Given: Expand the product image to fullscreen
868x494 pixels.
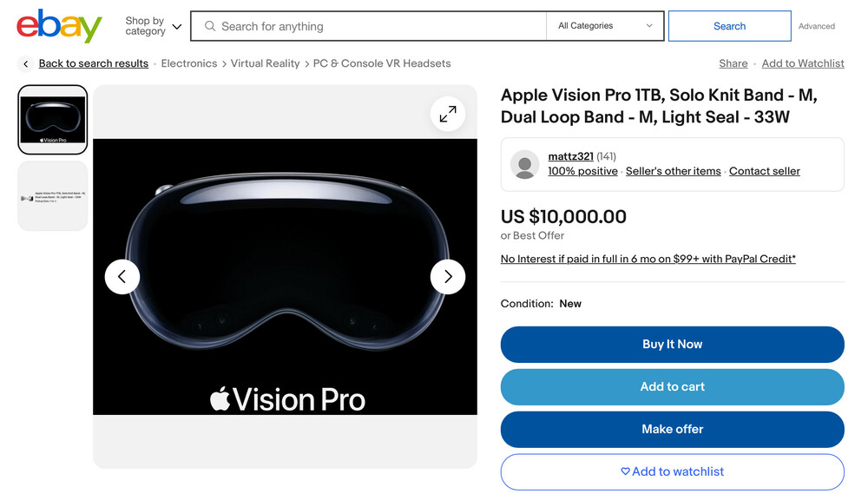Looking at the screenshot, I should (x=448, y=114).
